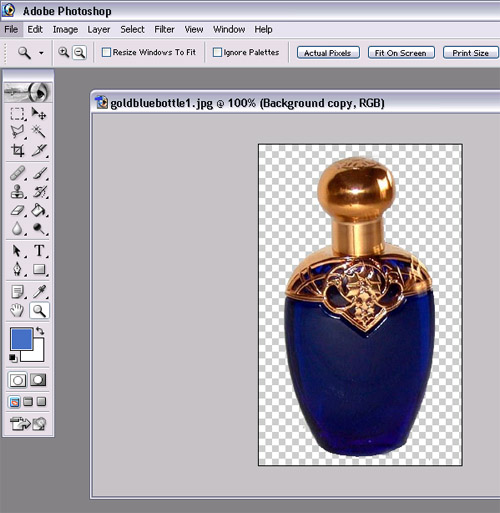
Task: Select the Brush tool
Action: point(39,173)
